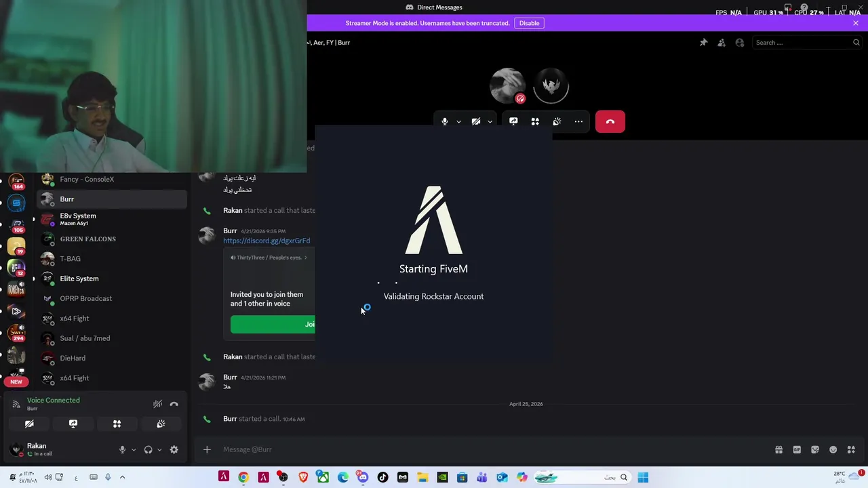Open OPRP Broadcast conversation
868x488 pixels.
click(x=112, y=298)
